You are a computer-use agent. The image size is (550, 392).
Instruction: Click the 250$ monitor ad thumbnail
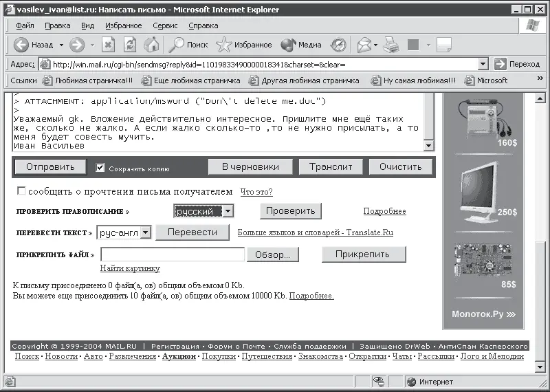pyautogui.click(x=480, y=193)
